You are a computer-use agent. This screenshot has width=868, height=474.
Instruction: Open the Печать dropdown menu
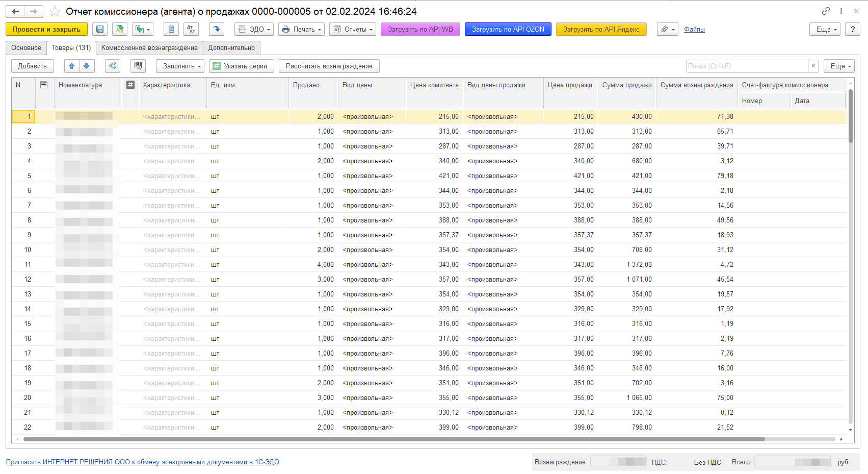[301, 30]
